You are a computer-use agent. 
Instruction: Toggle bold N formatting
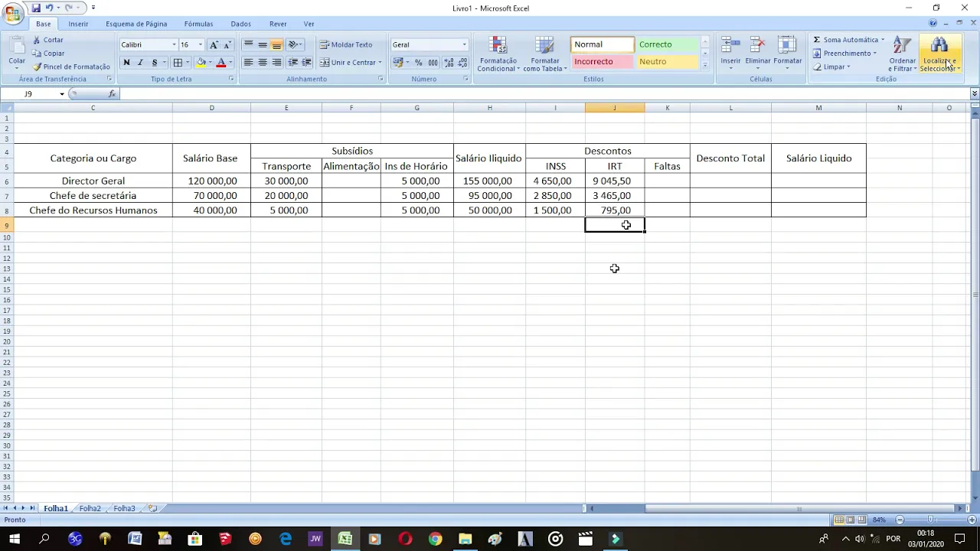(126, 63)
